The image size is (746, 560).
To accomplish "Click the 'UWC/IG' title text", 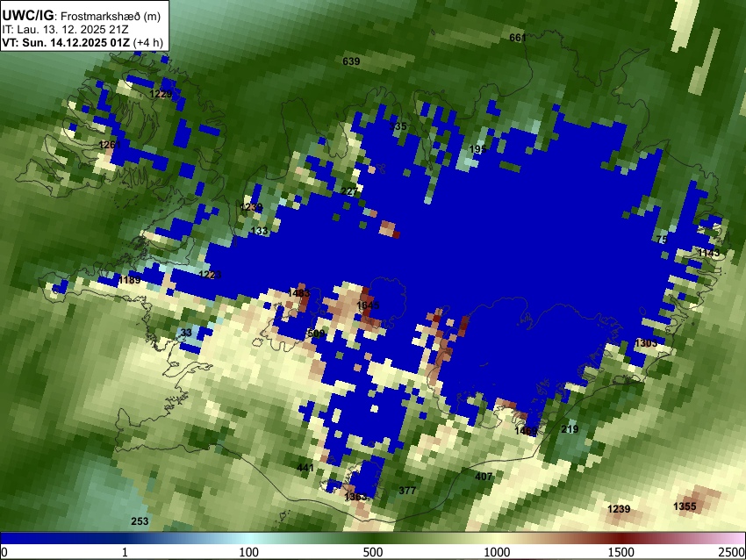I will click(x=27, y=15).
